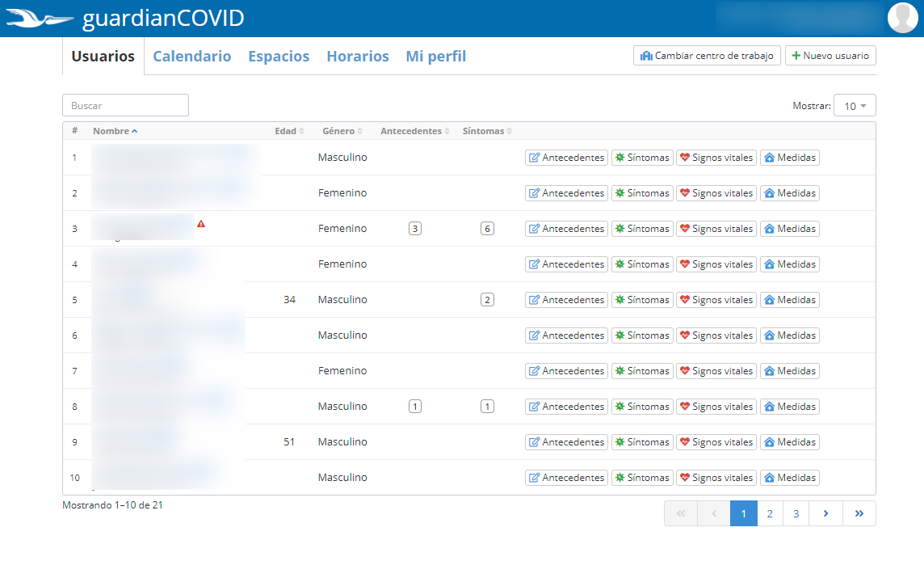This screenshot has width=924, height=578.
Task: Click síntomas badge 1 in row 8
Action: [x=487, y=407]
